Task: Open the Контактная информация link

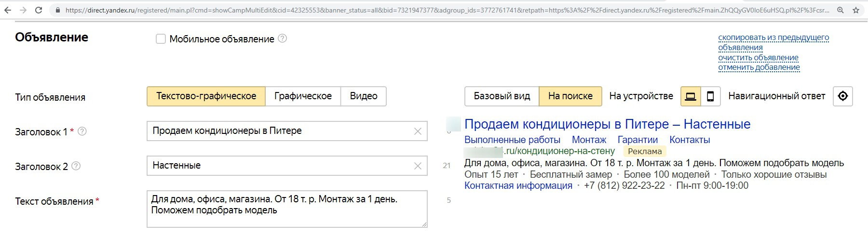Action: (518, 186)
